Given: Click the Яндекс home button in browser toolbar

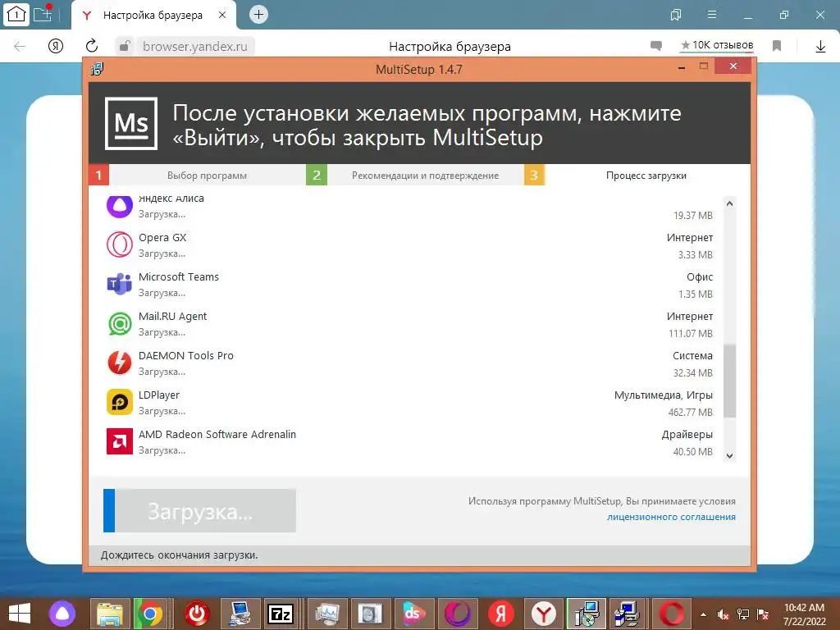Looking at the screenshot, I should pyautogui.click(x=56, y=46).
